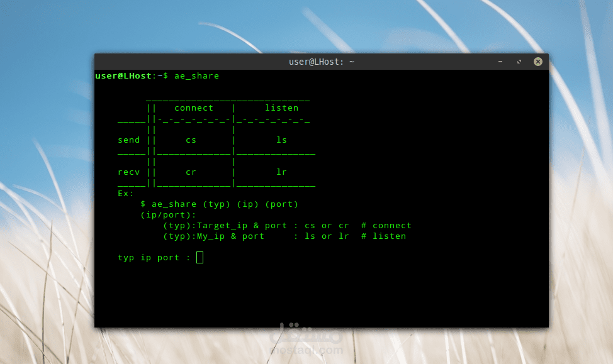
Task: Click the 'cs' table cell
Action: (x=191, y=140)
